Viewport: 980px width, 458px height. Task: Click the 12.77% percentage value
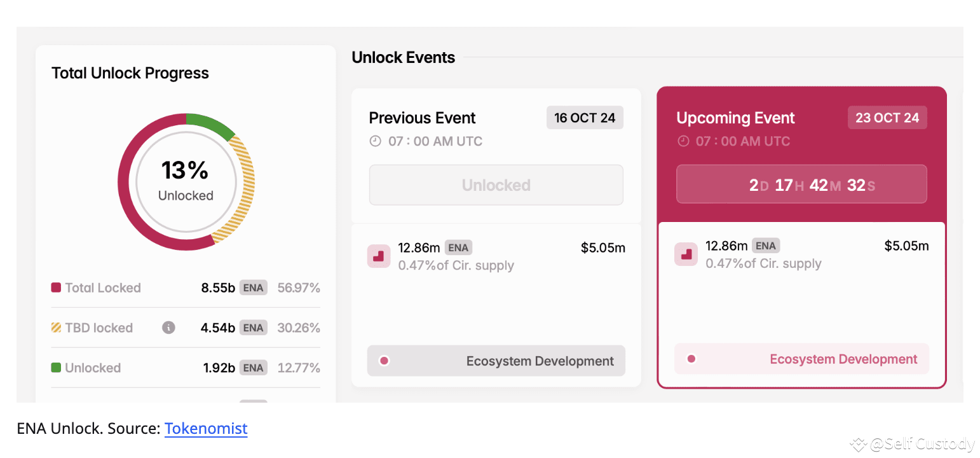click(299, 368)
